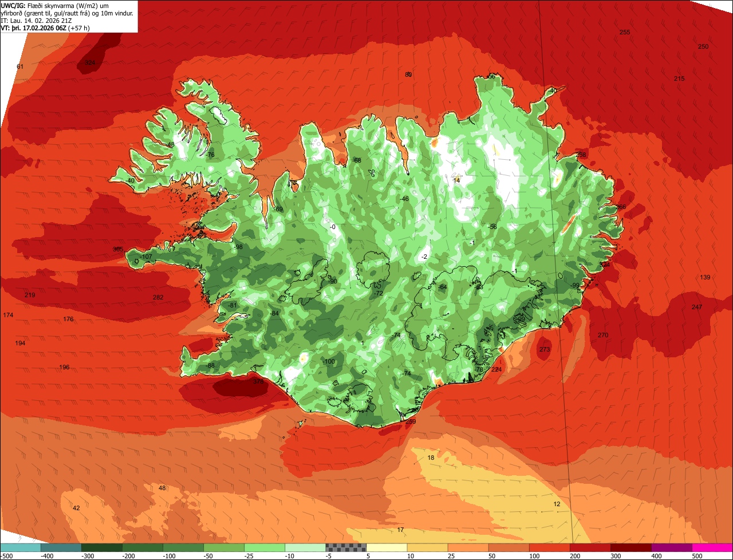This screenshot has height=560, width=733.
Task: Click the '366' value on the east coast
Action: tap(621, 207)
